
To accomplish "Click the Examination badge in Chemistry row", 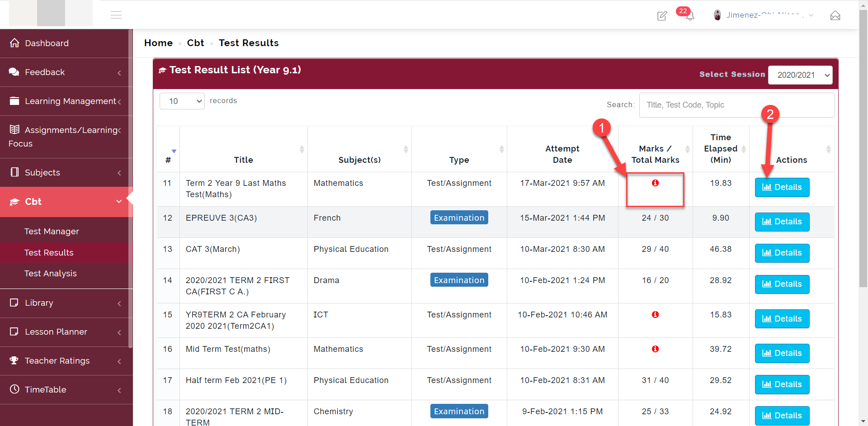I will 459,411.
